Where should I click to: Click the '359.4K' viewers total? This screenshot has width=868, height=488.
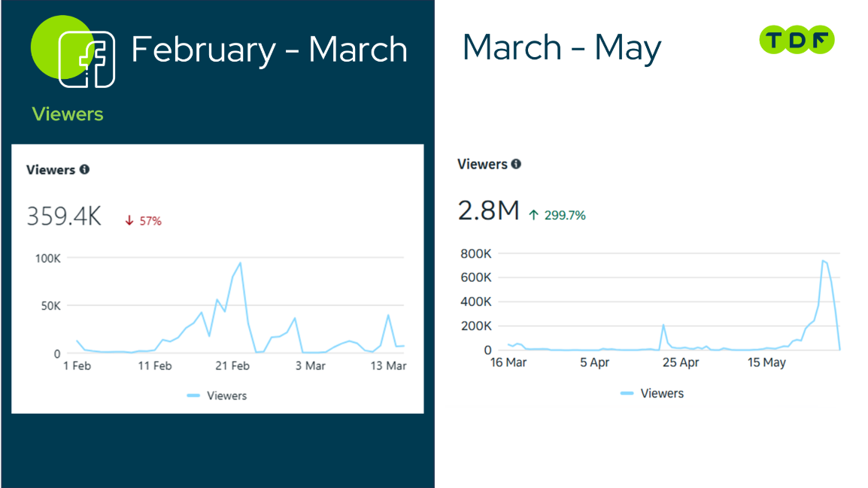(64, 217)
